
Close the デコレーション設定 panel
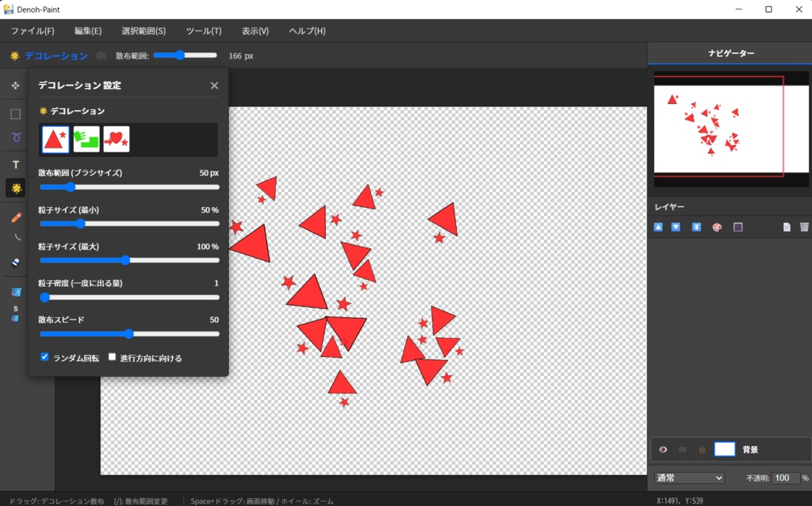point(214,86)
